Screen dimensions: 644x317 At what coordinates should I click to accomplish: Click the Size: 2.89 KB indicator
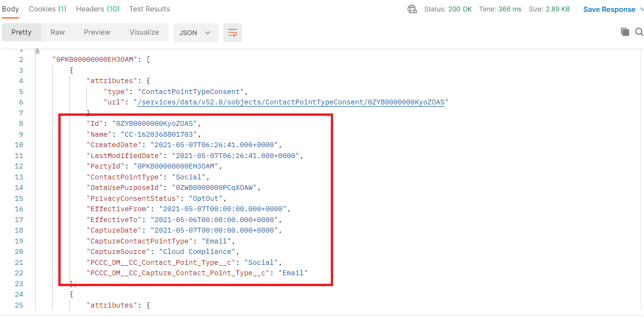(x=549, y=9)
